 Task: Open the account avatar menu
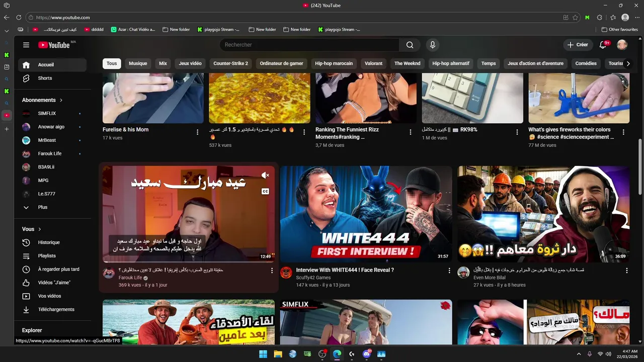(x=622, y=45)
